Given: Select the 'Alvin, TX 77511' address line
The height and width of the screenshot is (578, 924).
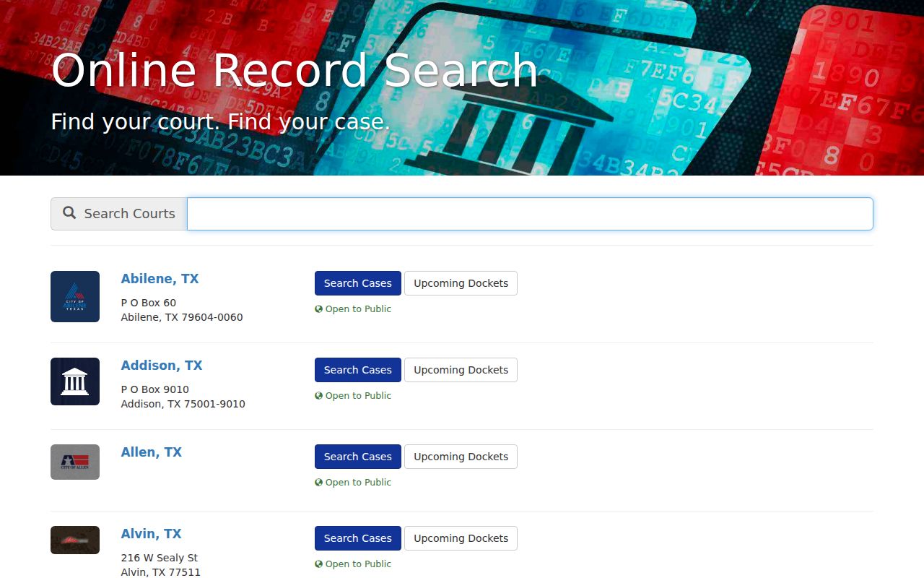Looking at the screenshot, I should point(161,572).
